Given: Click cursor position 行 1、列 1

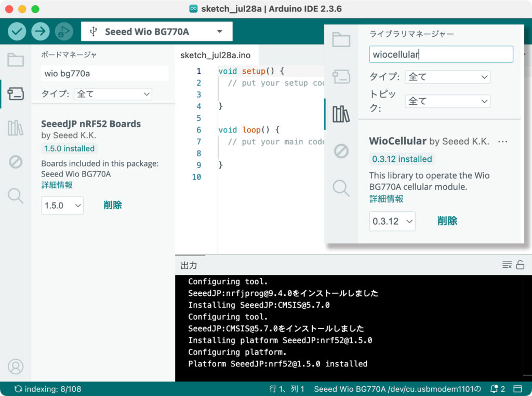Looking at the screenshot, I should pyautogui.click(x=287, y=389).
